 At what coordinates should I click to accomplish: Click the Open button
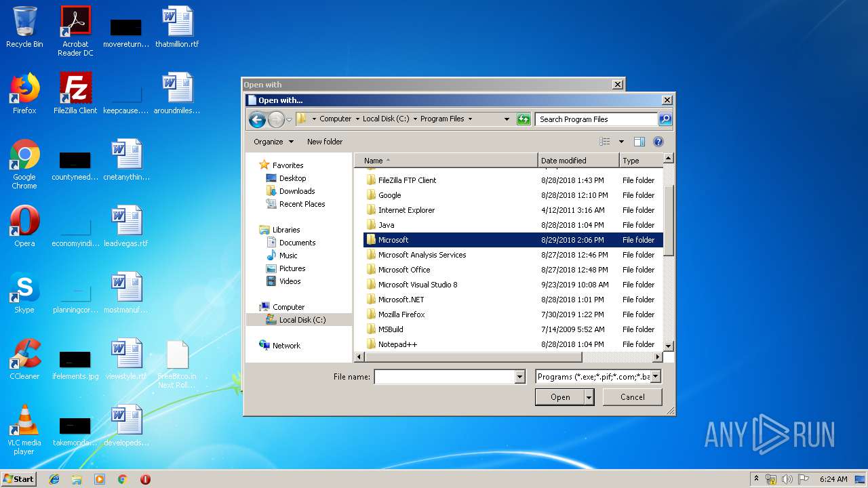(559, 397)
